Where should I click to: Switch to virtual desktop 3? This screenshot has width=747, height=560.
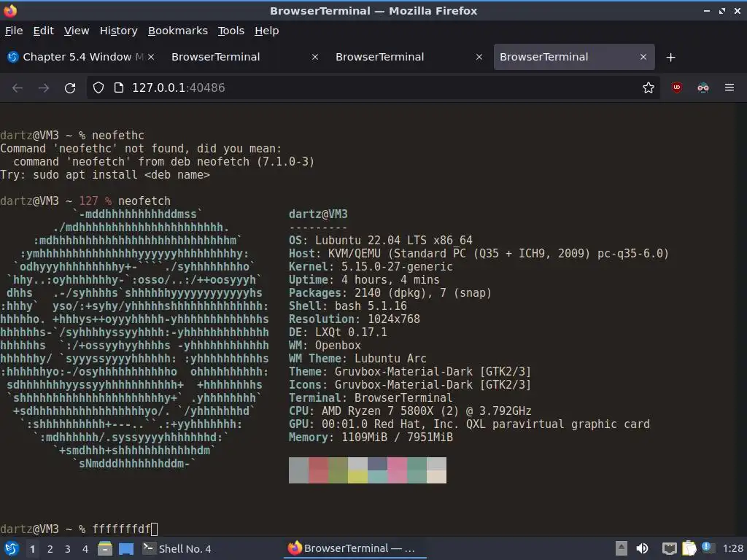pos(68,549)
